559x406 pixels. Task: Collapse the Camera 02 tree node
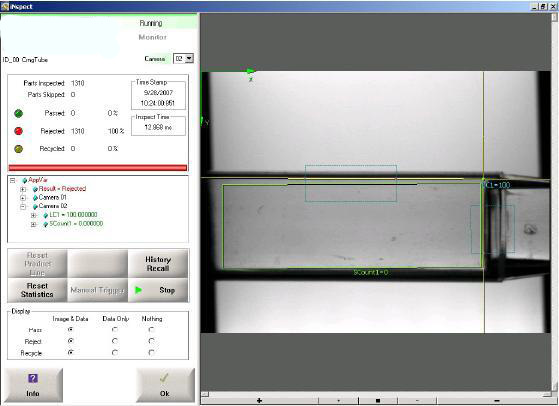23,206
